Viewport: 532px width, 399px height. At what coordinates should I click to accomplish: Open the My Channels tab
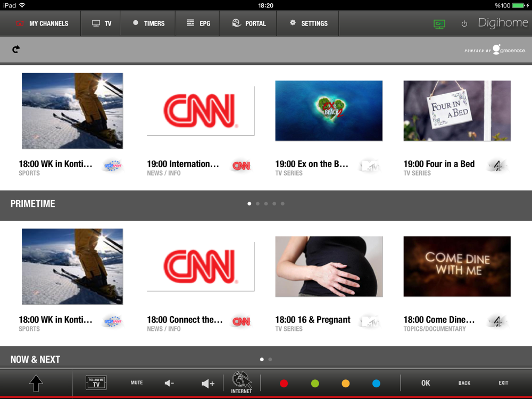41,23
